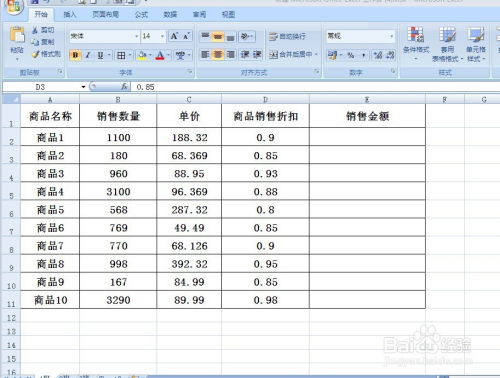The height and width of the screenshot is (378, 500).
Task: Decrease decimal places
Action: pos(390,55)
